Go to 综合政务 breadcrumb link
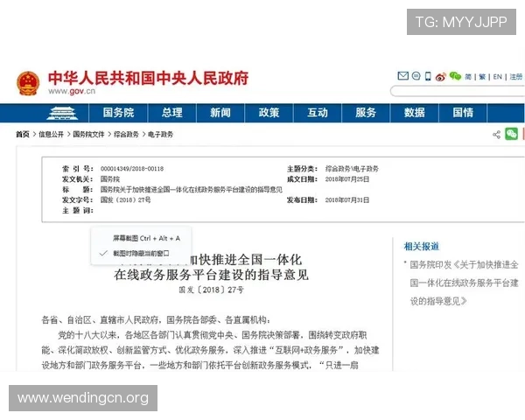Viewport: 525px width, 420px height. [x=126, y=135]
